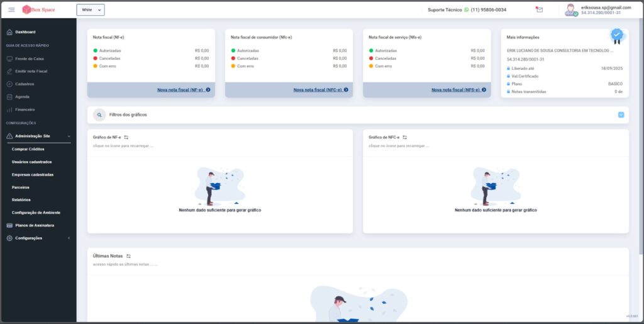Click the hamburger menu icon
Viewport: 644px width, 324px height.
(11, 9)
